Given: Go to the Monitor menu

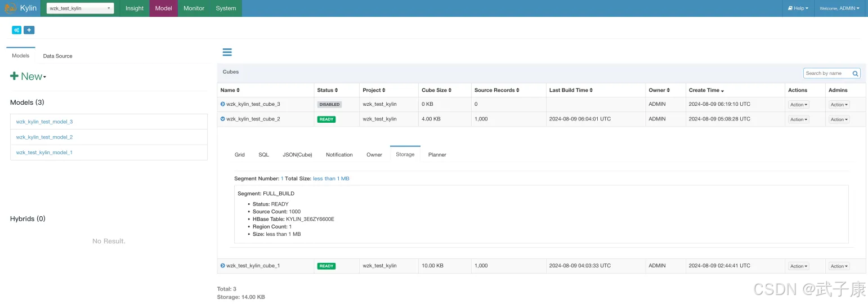Looking at the screenshot, I should [194, 8].
